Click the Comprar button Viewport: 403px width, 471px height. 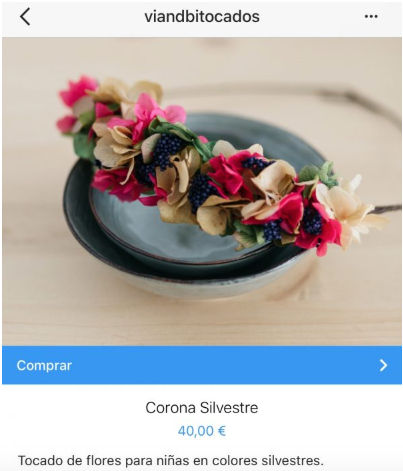(x=202, y=365)
